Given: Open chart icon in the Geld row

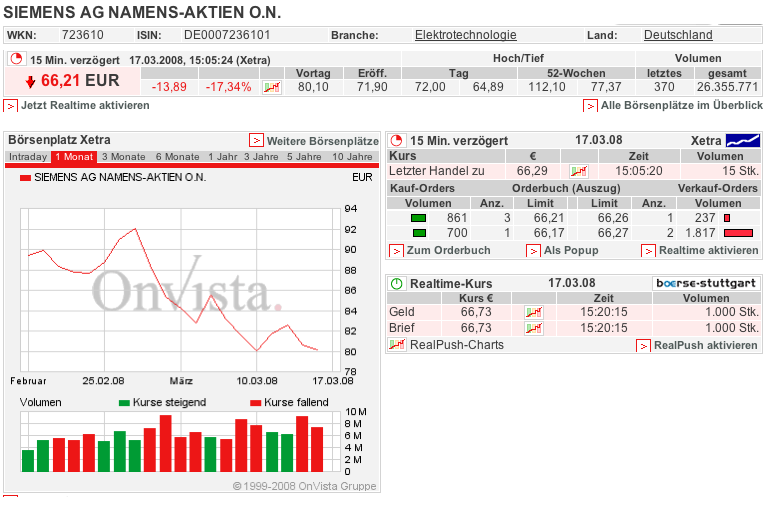Looking at the screenshot, I should [x=534, y=312].
